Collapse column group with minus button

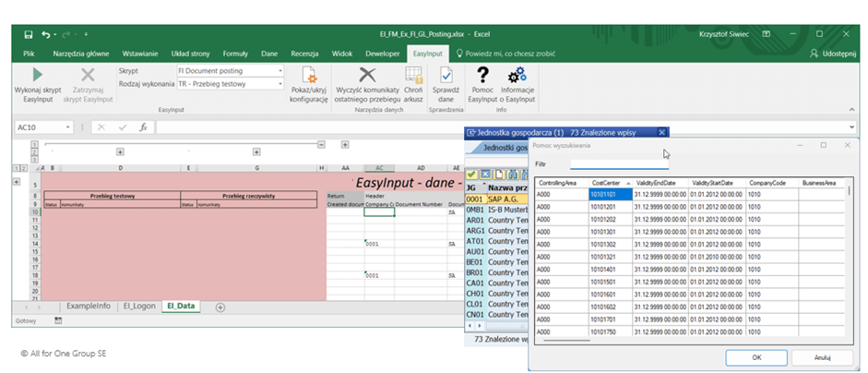321,144
